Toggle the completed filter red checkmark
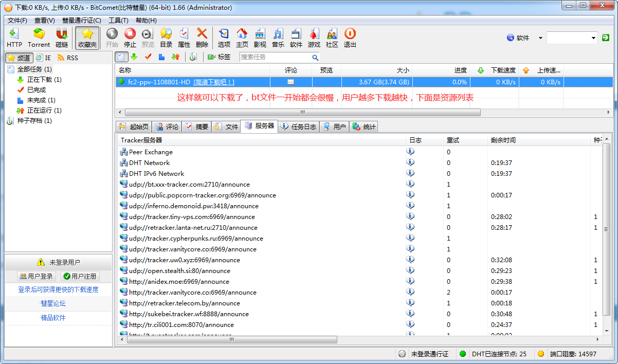This screenshot has height=364, width=618. pos(148,57)
